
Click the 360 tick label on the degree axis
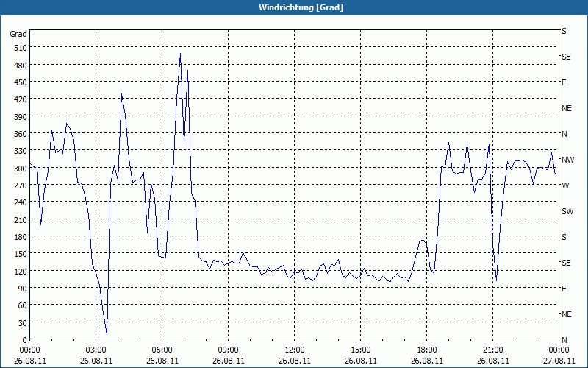coord(21,134)
